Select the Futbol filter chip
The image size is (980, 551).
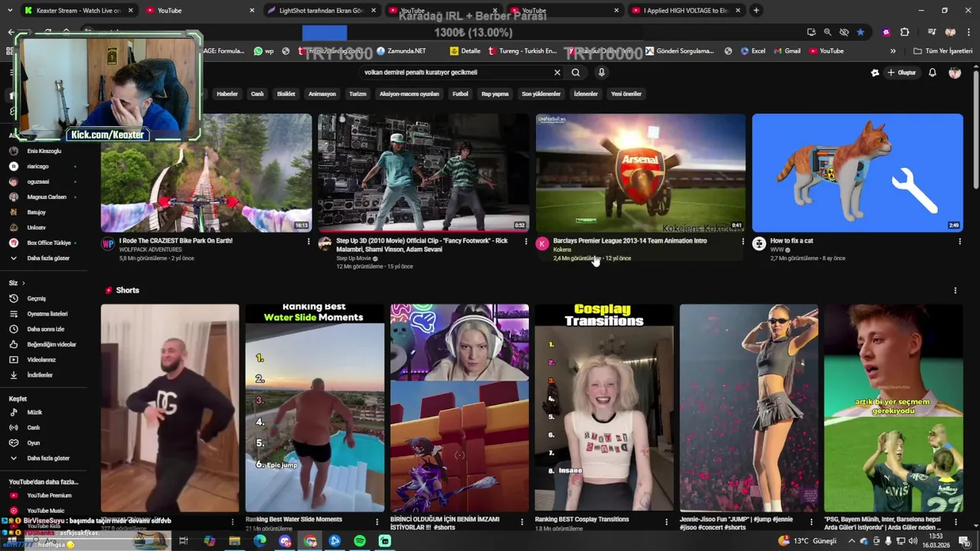pyautogui.click(x=460, y=94)
